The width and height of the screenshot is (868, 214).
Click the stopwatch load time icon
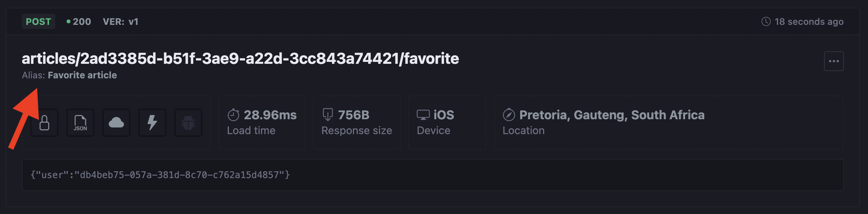tap(233, 115)
